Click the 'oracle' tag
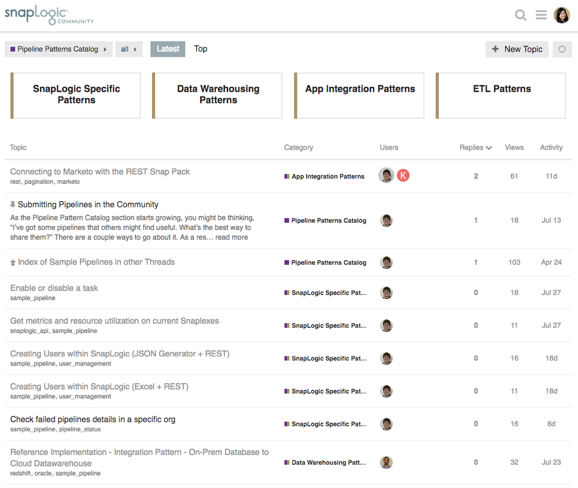Image resolution: width=578 pixels, height=488 pixels. 43,473
